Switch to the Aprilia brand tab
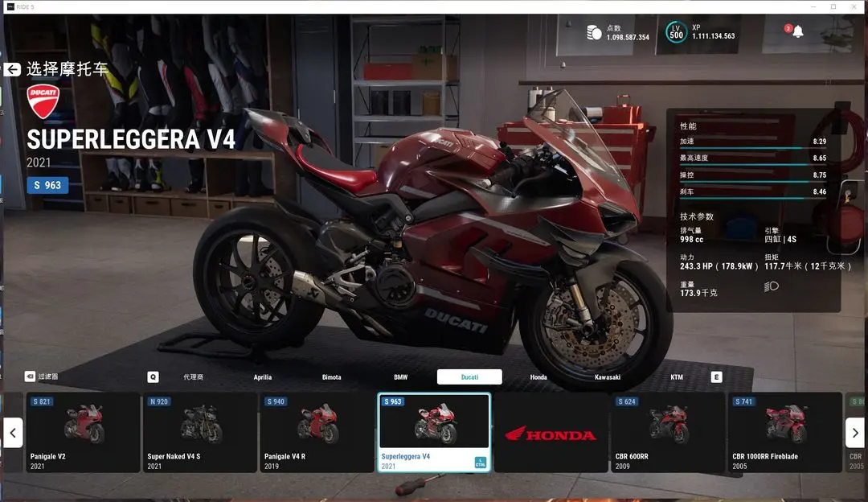The image size is (868, 502). pos(262,376)
